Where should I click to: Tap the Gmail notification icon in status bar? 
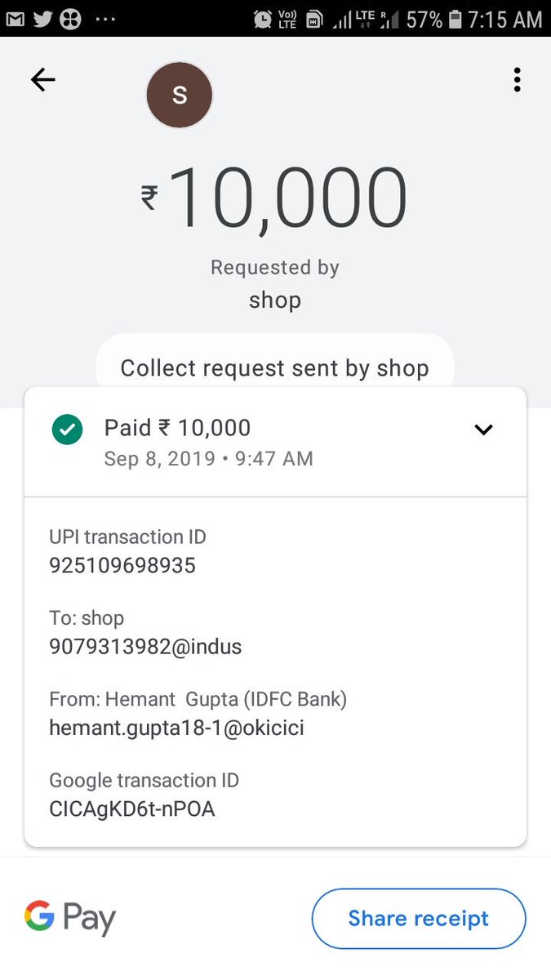coord(15,18)
